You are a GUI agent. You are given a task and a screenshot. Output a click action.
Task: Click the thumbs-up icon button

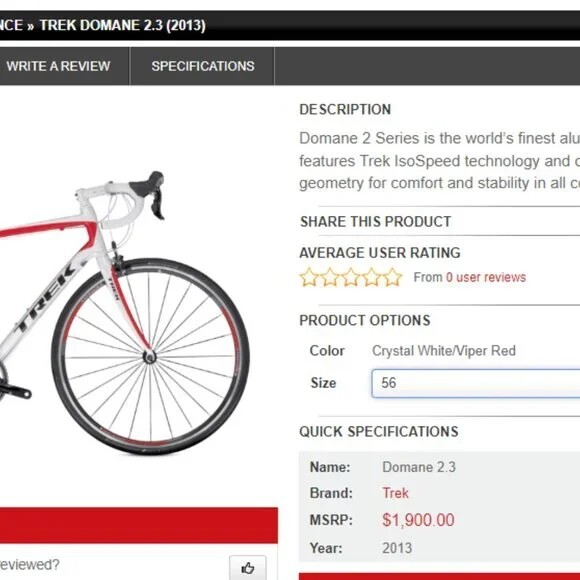247,567
